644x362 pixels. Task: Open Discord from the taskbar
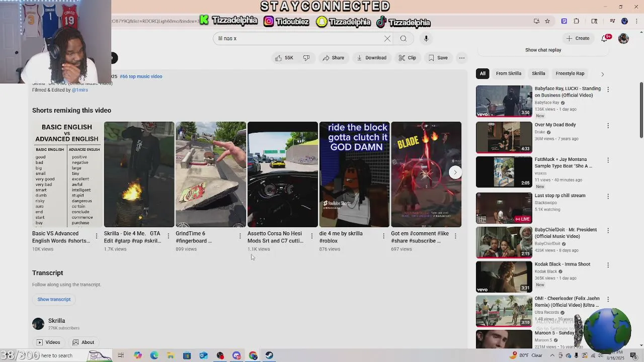point(236,355)
